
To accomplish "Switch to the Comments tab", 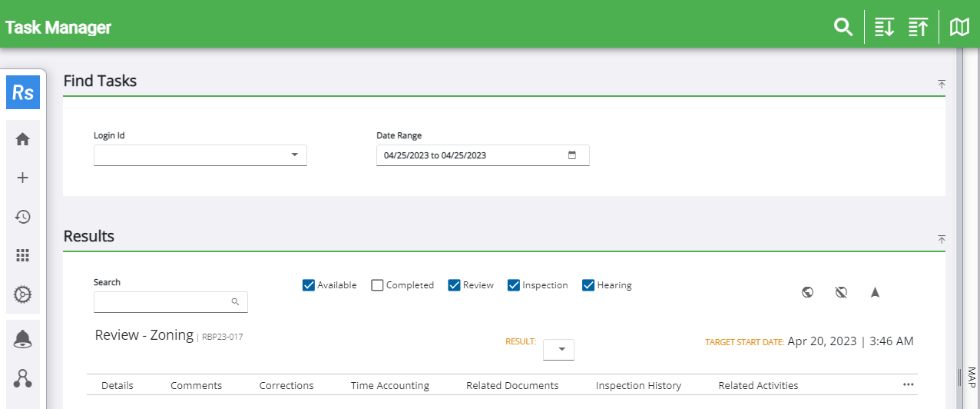I will coord(196,385).
